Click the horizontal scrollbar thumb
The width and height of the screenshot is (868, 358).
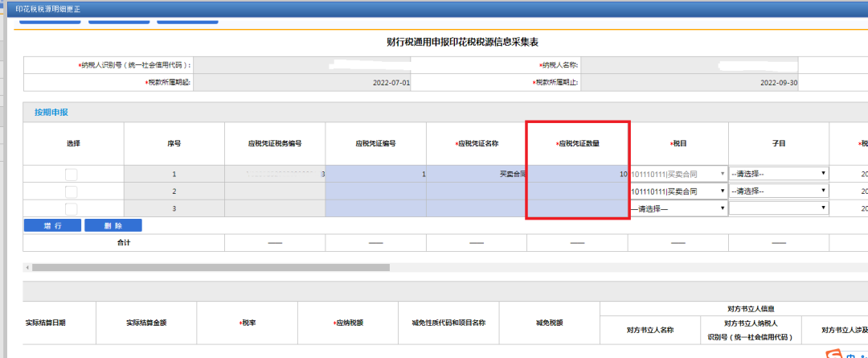pyautogui.click(x=211, y=267)
